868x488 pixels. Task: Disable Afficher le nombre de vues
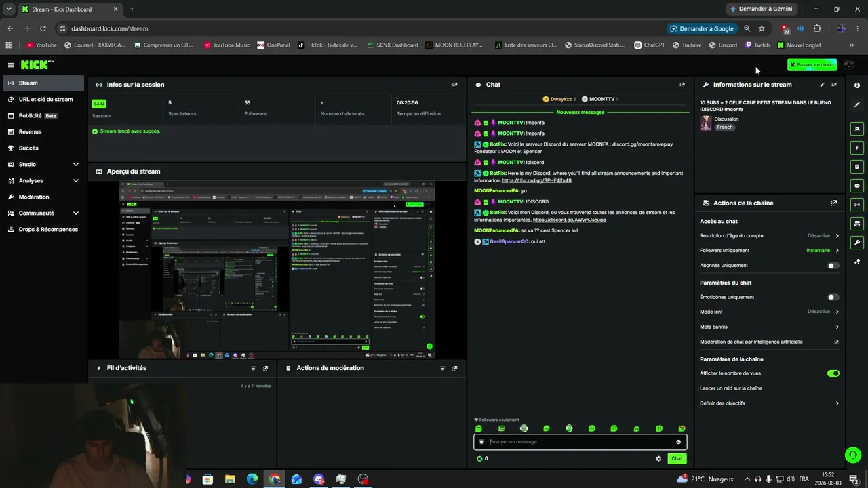pyautogui.click(x=833, y=373)
